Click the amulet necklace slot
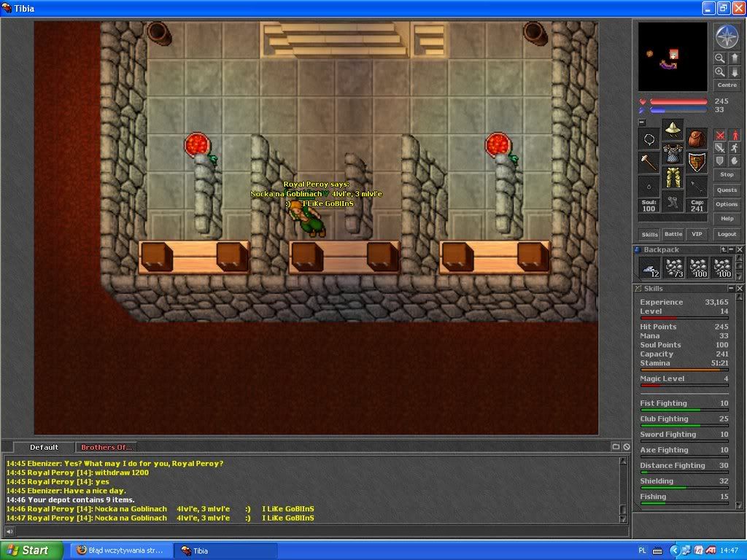The image size is (747, 560). pos(649,139)
